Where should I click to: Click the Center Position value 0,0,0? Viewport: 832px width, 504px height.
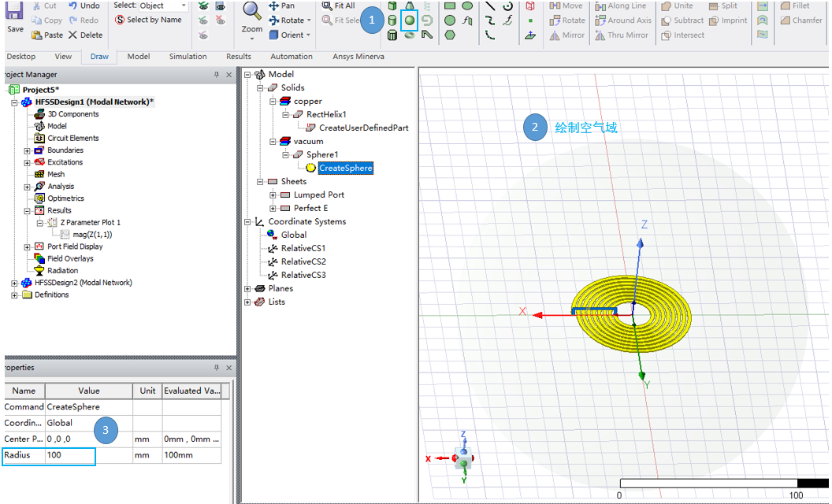(88, 439)
